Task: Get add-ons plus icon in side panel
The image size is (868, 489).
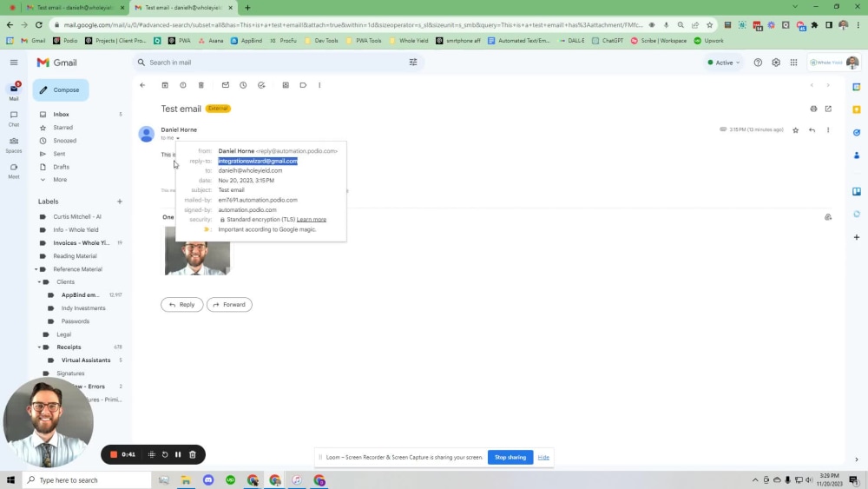Action: (x=857, y=237)
